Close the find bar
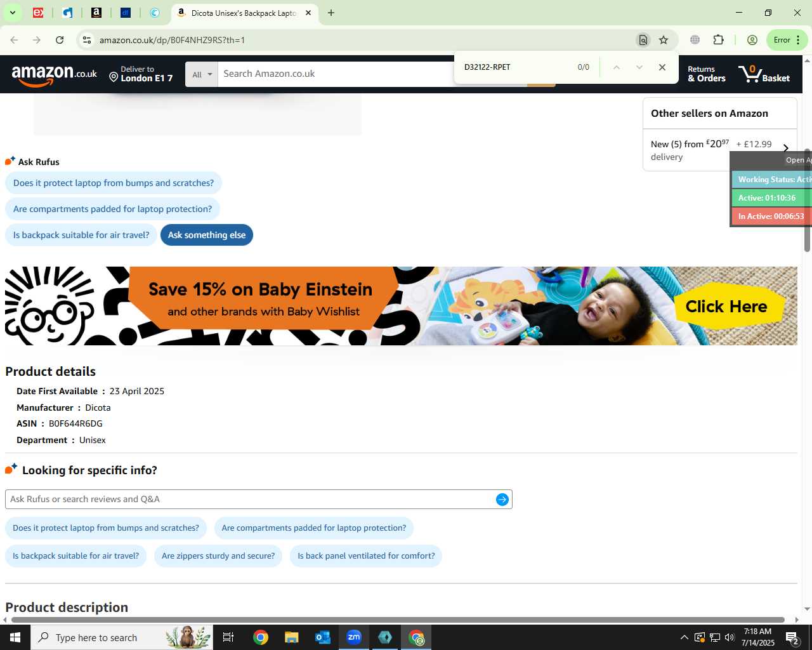The width and height of the screenshot is (812, 650). (x=662, y=67)
